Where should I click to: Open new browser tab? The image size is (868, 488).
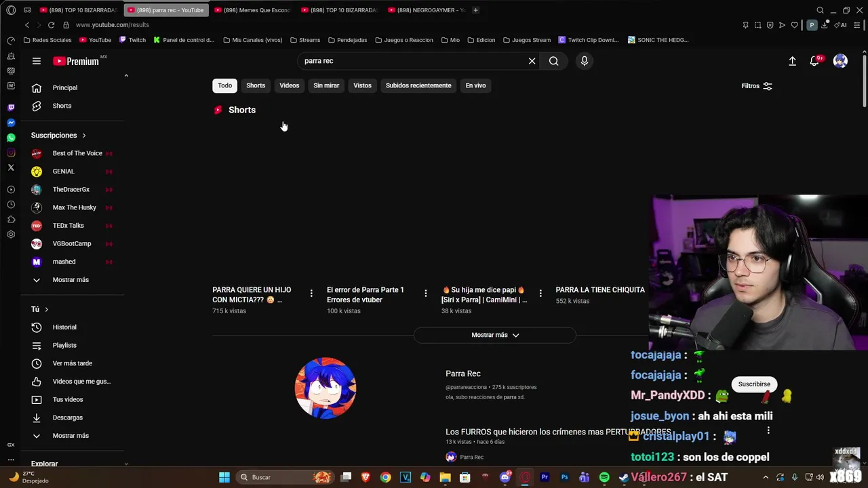coord(475,10)
